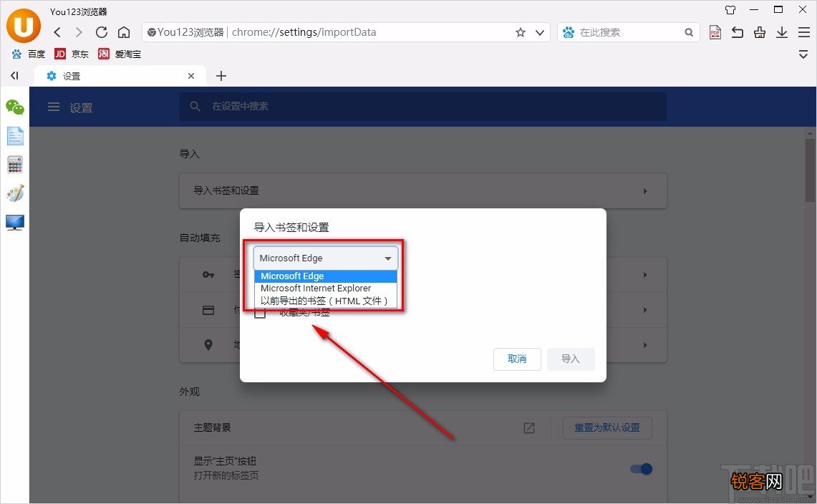Screen dimensions: 817x504
Task: Disable the 显示主页按钮 toggle switch
Action: coord(641,469)
